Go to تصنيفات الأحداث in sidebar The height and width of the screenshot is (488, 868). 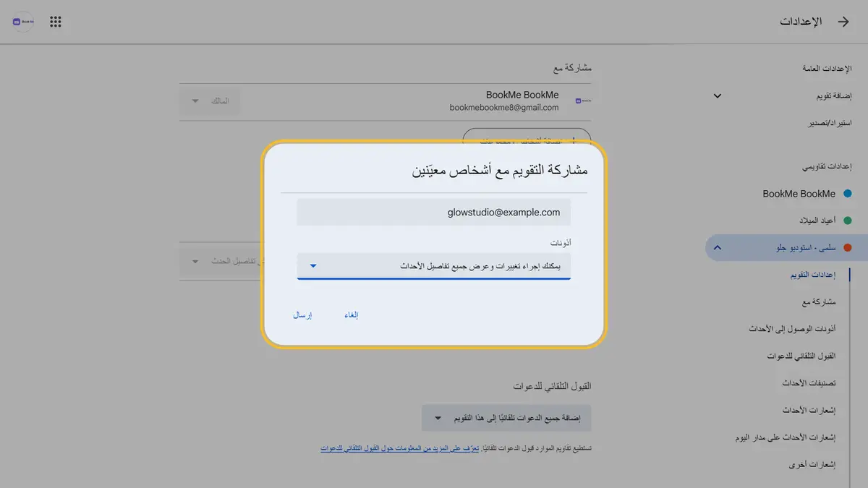pyautogui.click(x=809, y=382)
